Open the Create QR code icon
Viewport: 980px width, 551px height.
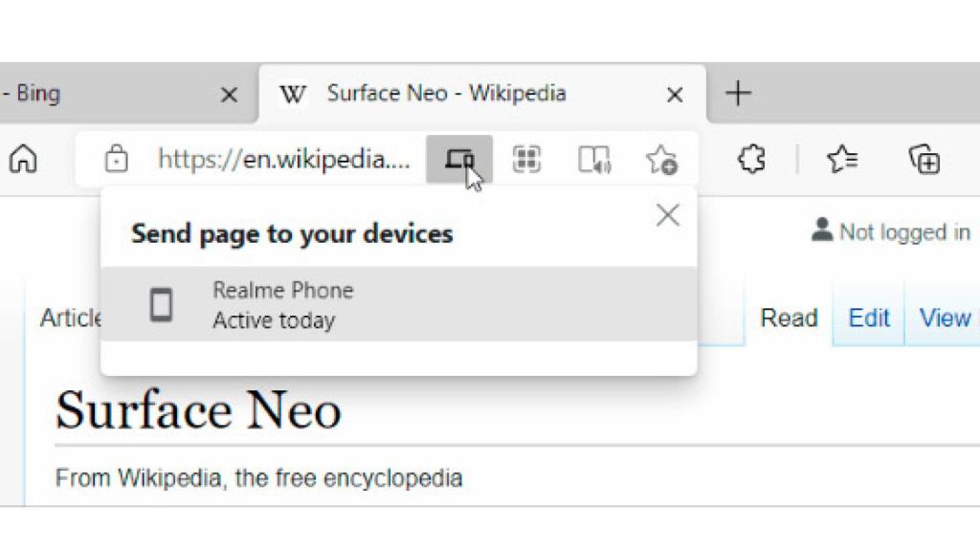(527, 160)
